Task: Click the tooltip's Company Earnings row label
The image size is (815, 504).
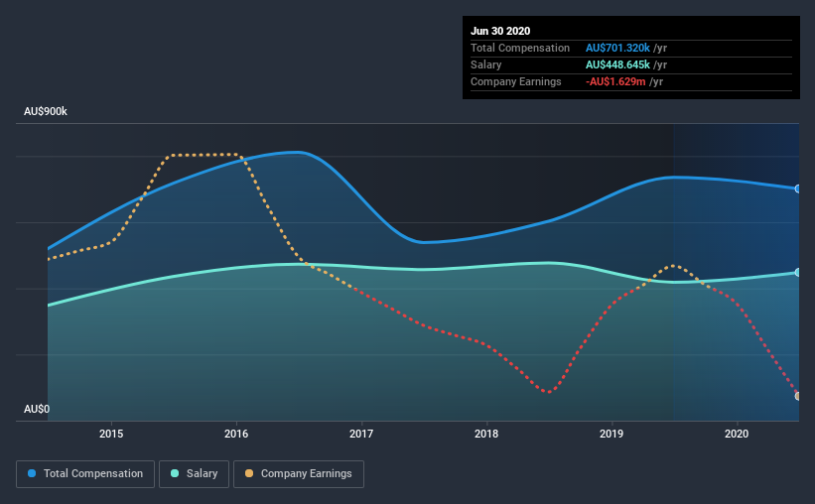Action: (x=516, y=81)
